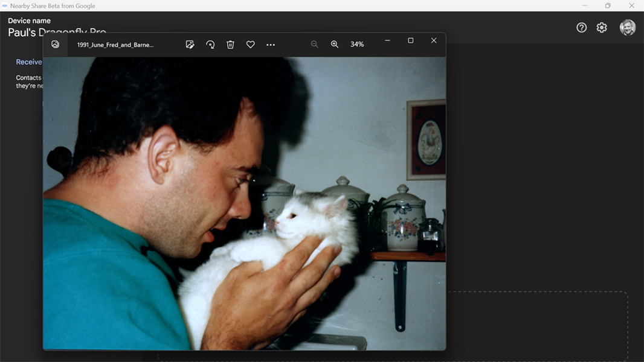Open Nearby Share settings gear
Viewport: 644px width, 362px height.
click(x=602, y=28)
